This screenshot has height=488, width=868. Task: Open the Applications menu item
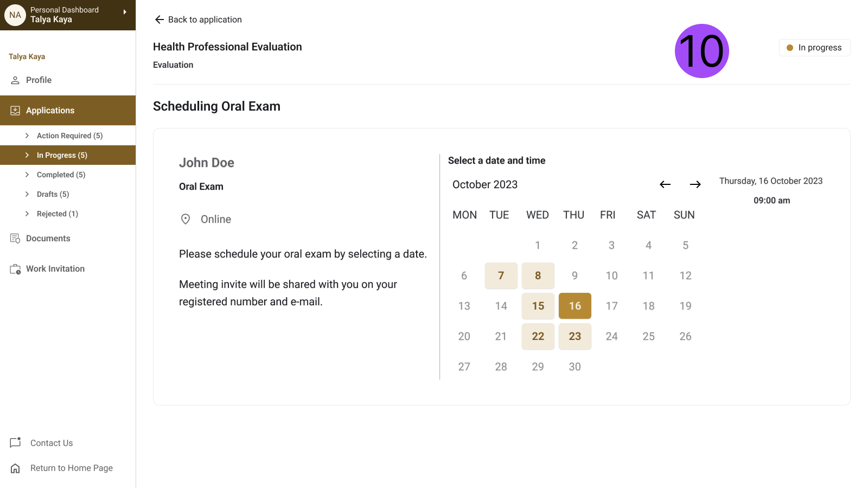pyautogui.click(x=50, y=111)
